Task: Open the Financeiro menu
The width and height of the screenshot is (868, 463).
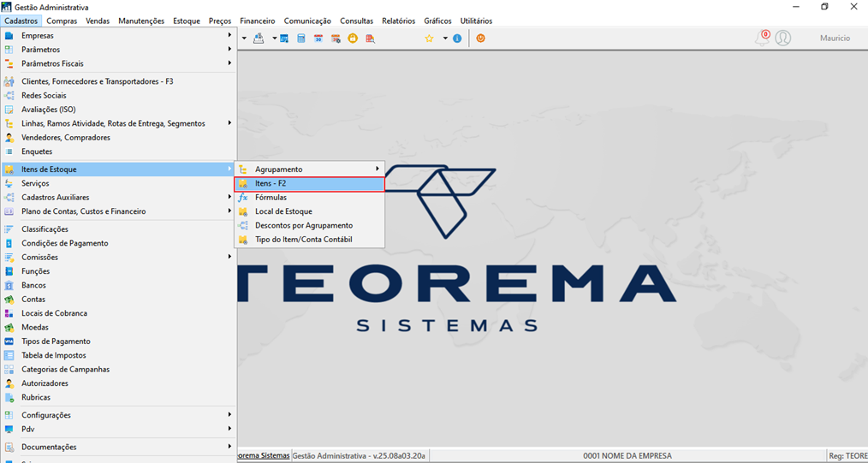Action: [x=258, y=21]
